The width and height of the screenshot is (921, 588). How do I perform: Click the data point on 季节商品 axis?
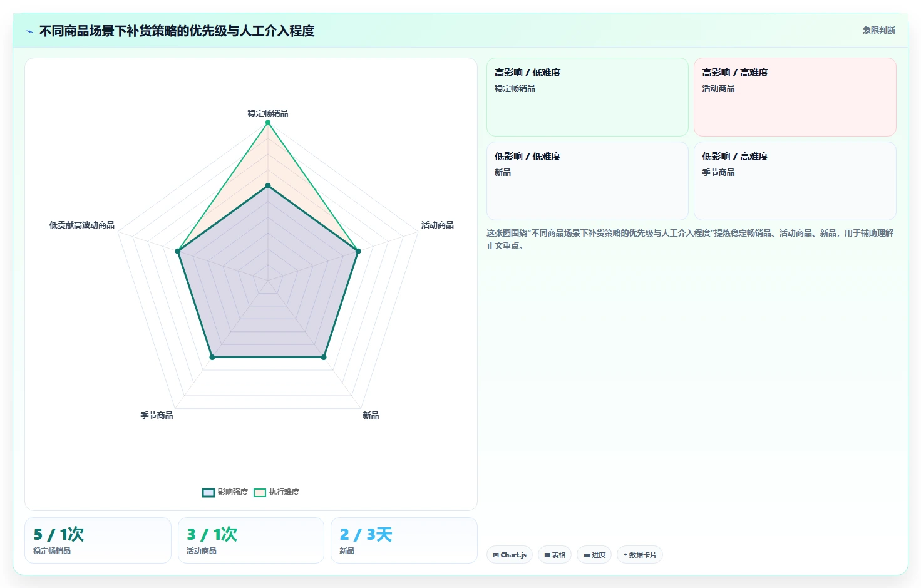[212, 357]
